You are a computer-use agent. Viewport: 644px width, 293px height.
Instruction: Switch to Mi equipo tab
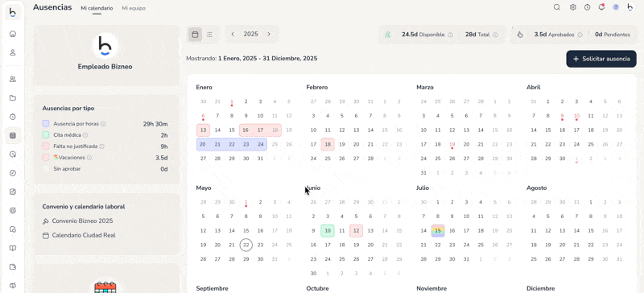(134, 8)
